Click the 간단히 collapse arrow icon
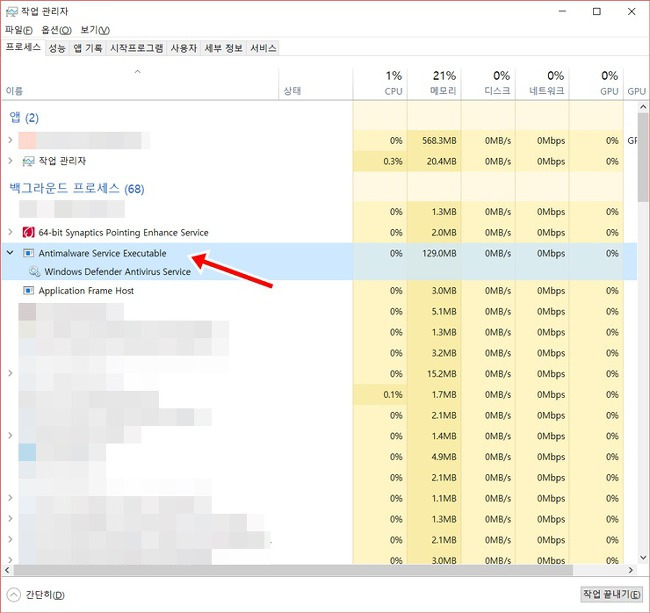This screenshot has height=613, width=650. tap(14, 595)
